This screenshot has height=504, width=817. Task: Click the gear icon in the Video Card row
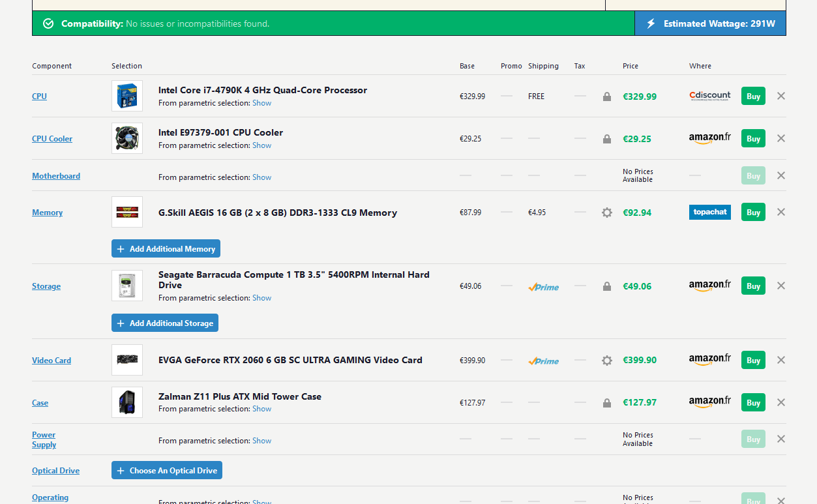[607, 361]
